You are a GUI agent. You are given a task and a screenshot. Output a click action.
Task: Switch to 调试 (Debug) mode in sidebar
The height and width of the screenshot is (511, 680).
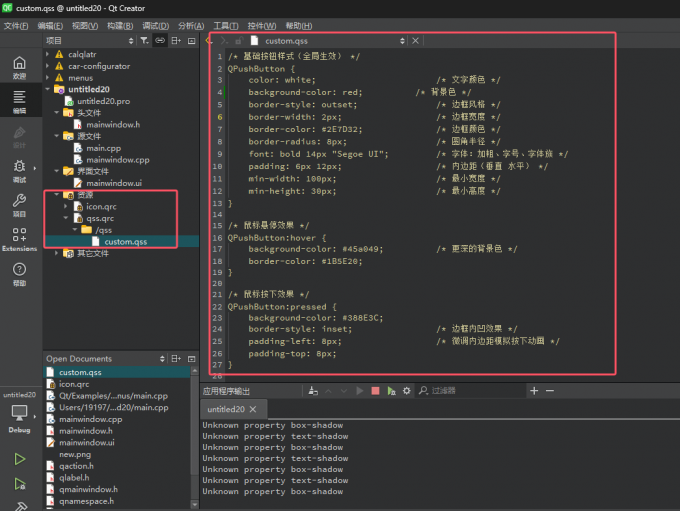point(19,170)
